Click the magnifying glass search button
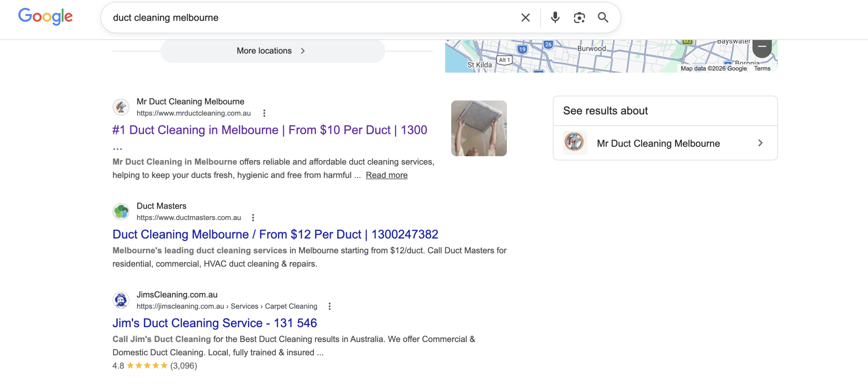 603,18
